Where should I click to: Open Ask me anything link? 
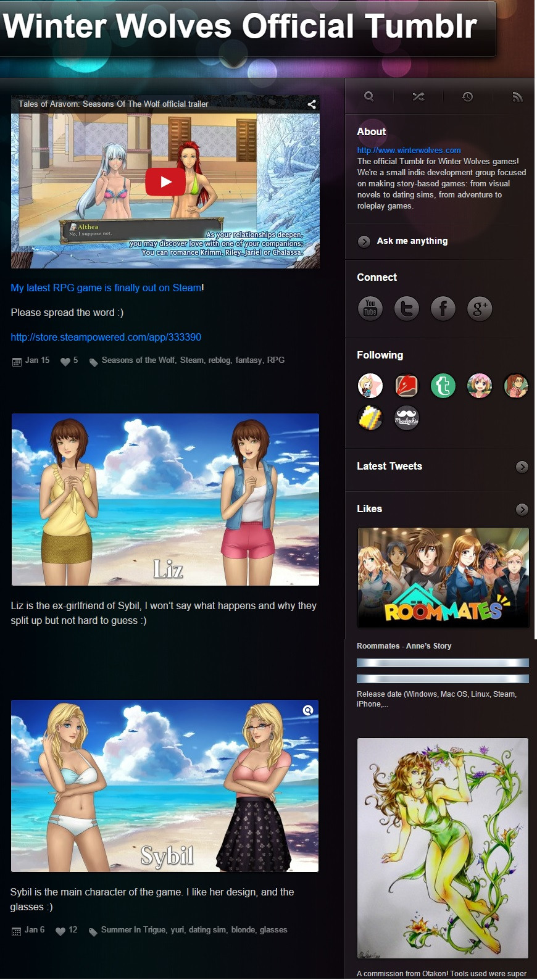pos(412,241)
